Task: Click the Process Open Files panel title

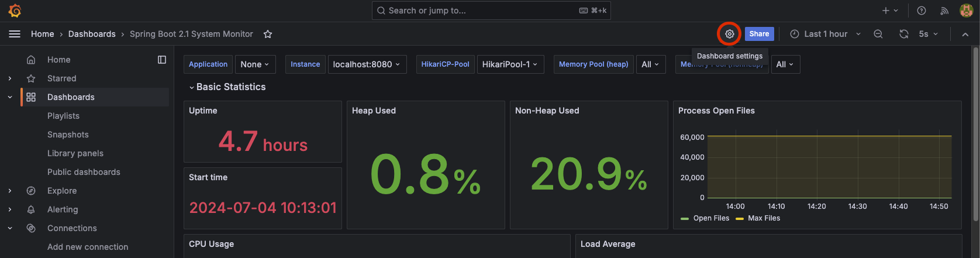Action: 716,111
